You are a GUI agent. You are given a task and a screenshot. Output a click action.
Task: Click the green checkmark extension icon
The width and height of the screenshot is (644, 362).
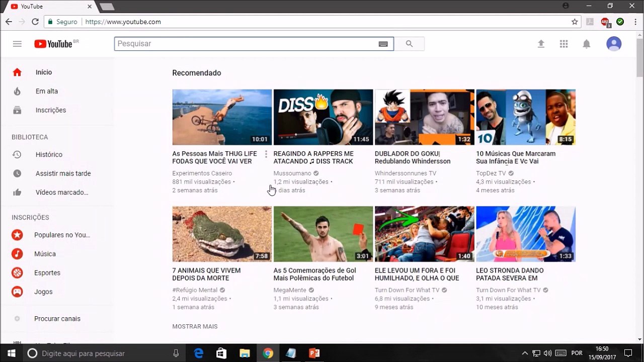(x=620, y=22)
